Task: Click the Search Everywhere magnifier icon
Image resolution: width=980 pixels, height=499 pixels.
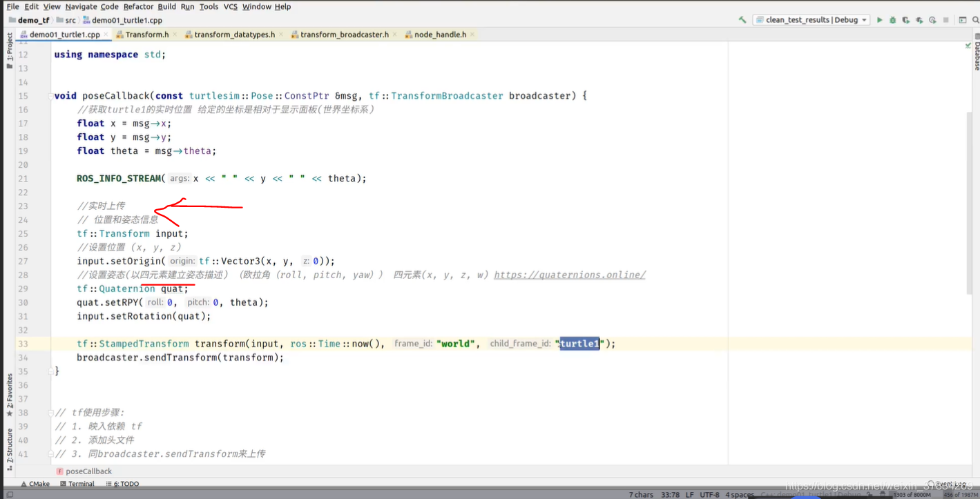Action: point(974,20)
